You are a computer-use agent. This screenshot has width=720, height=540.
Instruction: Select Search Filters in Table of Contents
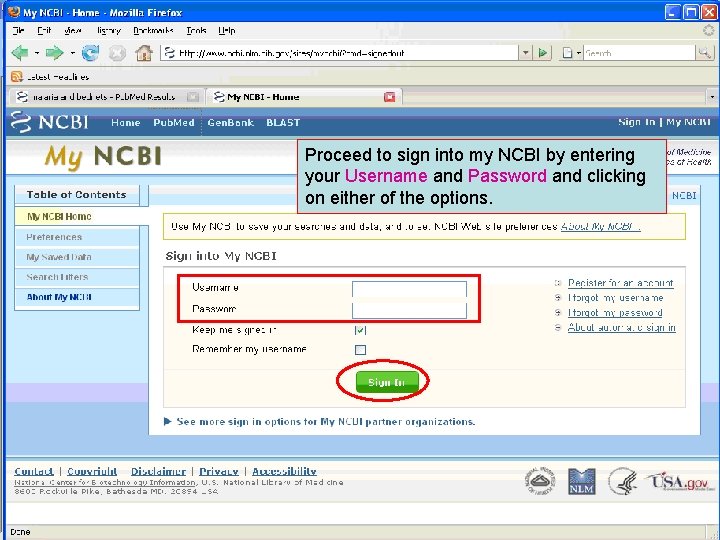click(x=77, y=277)
